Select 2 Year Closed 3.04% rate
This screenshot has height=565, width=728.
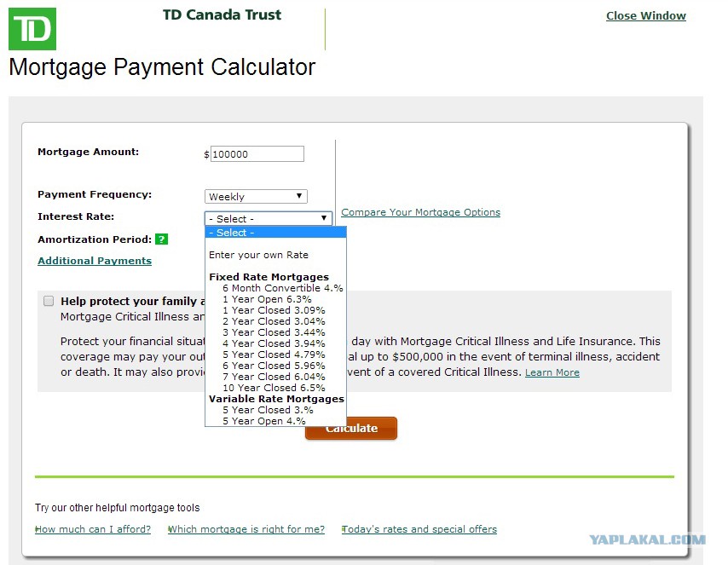coord(276,321)
